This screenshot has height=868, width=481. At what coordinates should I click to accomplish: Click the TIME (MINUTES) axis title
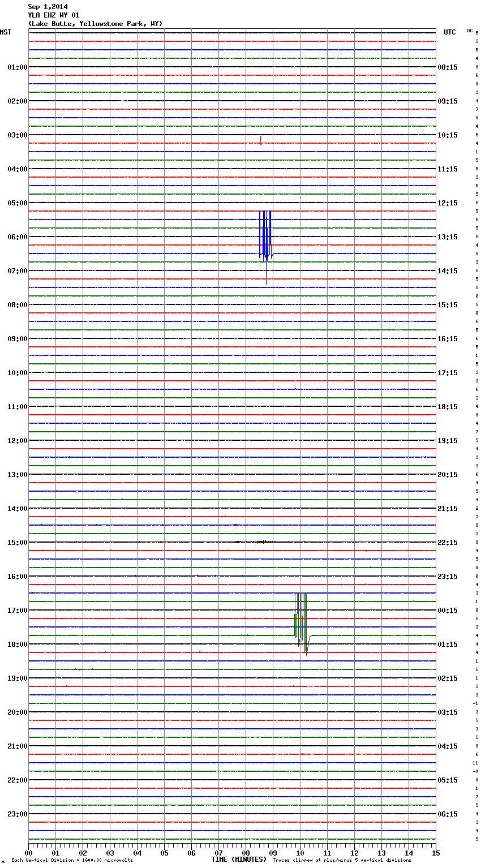(x=239, y=860)
